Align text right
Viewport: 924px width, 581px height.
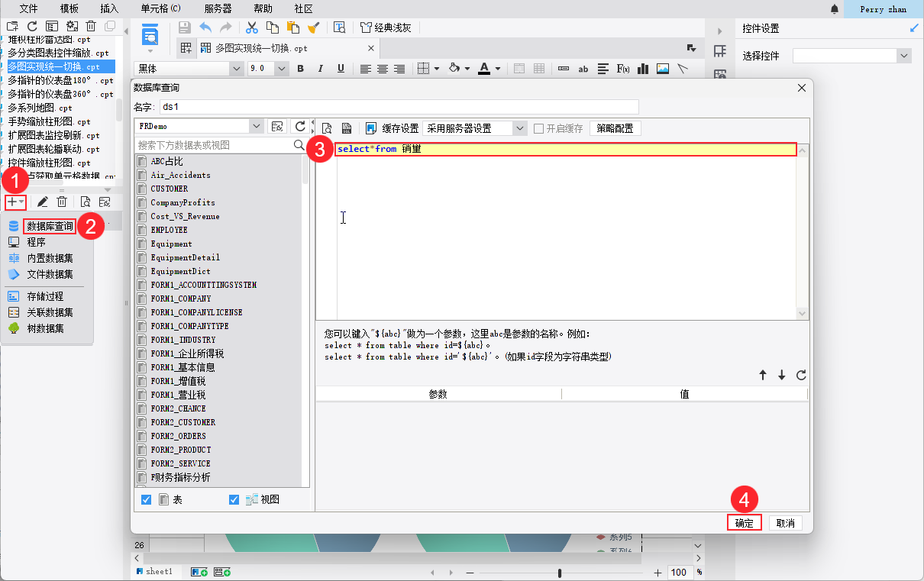pyautogui.click(x=399, y=69)
